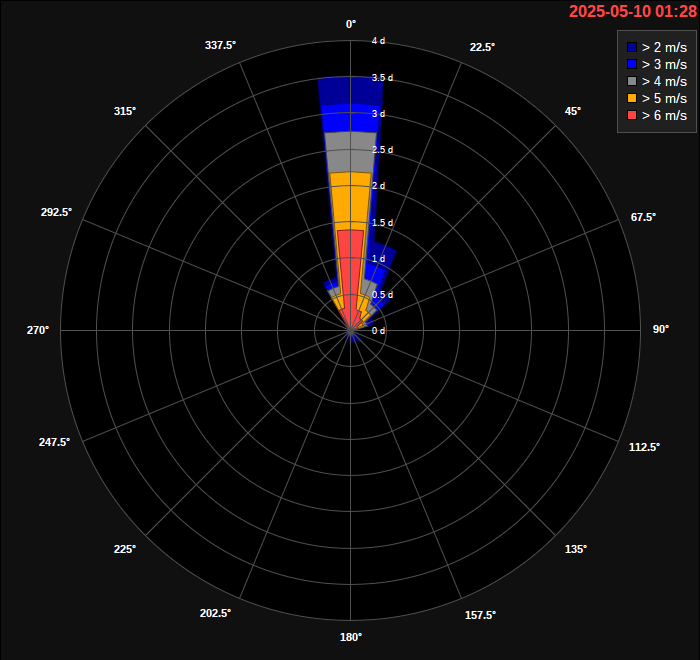This screenshot has width=700, height=660.
Task: Click the '2.5 d' radial axis label
Action: coord(383,150)
